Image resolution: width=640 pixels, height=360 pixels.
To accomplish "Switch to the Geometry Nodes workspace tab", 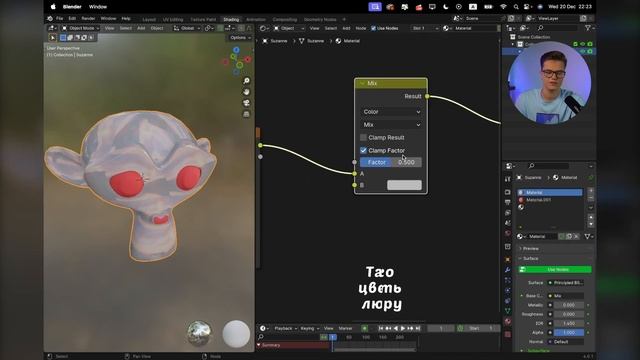I will pyautogui.click(x=320, y=19).
